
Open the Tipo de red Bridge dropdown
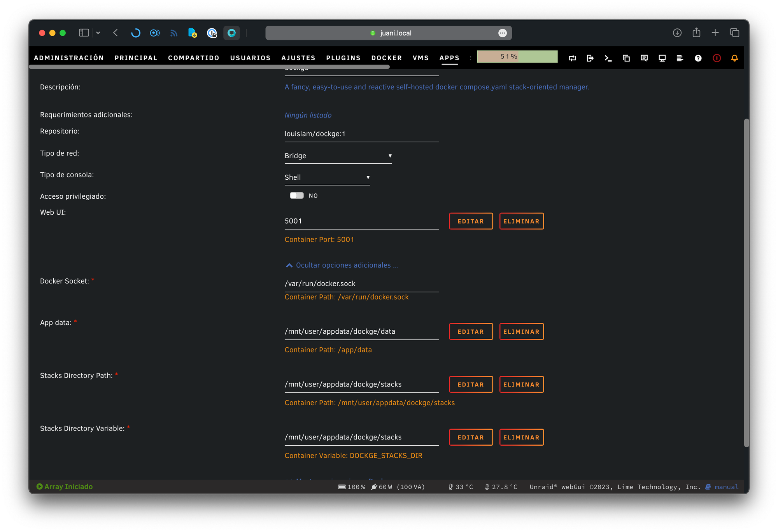pyautogui.click(x=338, y=156)
